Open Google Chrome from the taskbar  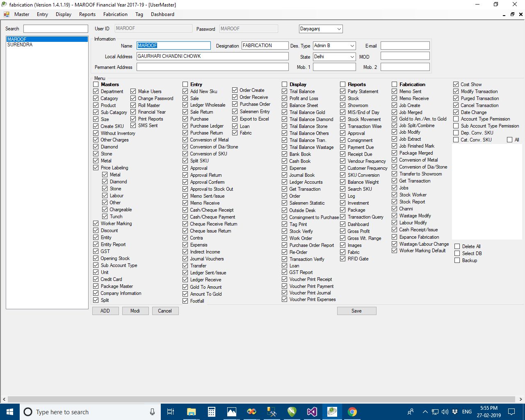[x=352, y=412]
